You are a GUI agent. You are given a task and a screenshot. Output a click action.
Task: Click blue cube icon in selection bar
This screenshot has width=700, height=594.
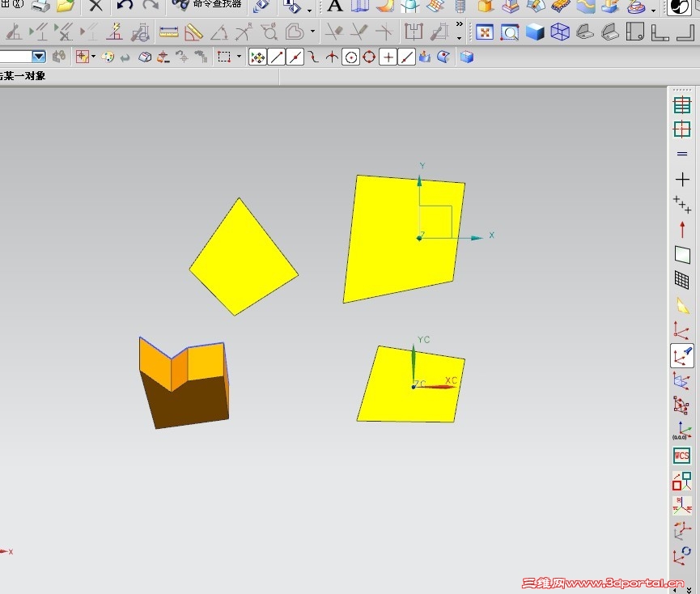coord(466,57)
